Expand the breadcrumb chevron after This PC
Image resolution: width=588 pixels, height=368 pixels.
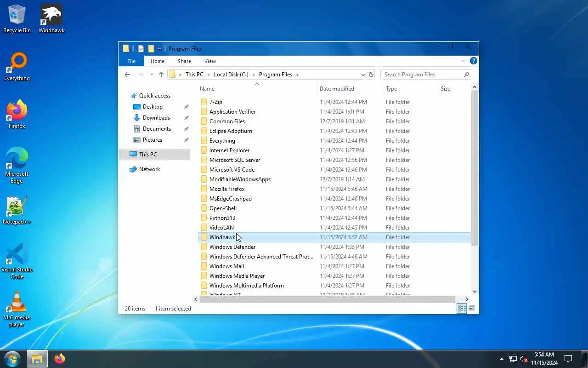209,75
